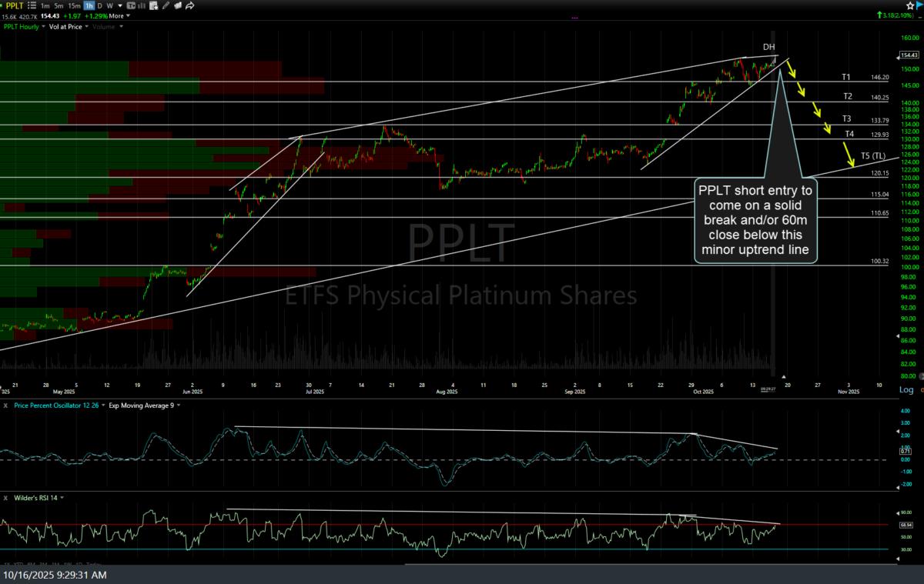Click the TV text-style icon in toolbar
This screenshot has height=584, width=924.
(x=131, y=5)
